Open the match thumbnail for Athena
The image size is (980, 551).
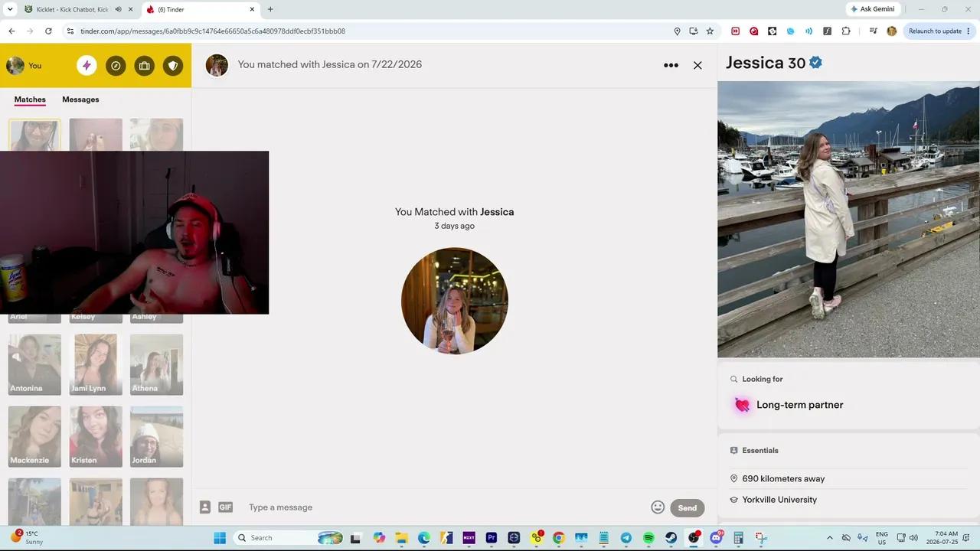[x=156, y=364]
